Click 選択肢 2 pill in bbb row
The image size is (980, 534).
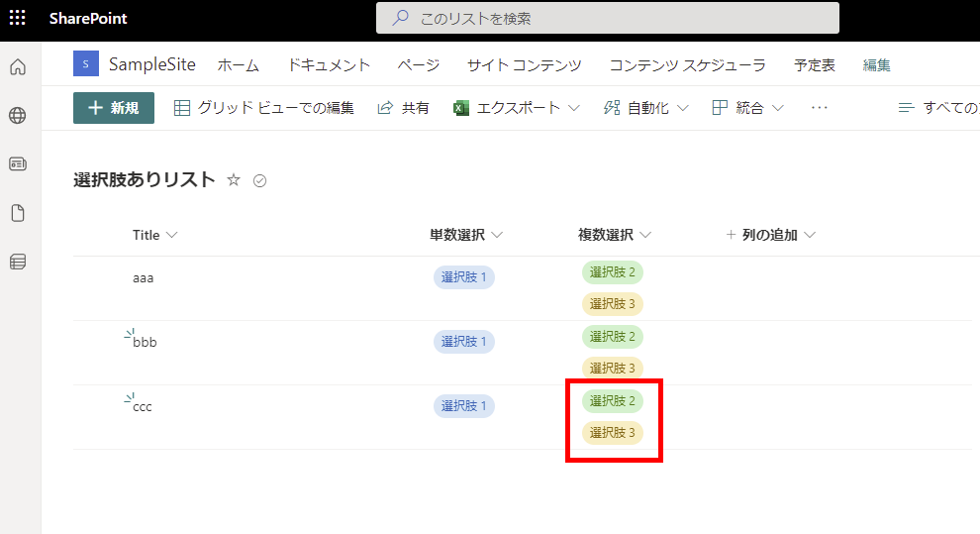click(613, 337)
